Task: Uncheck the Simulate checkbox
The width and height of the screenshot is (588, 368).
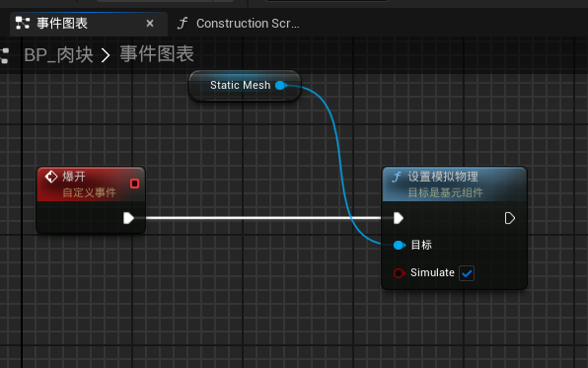Action: pyautogui.click(x=467, y=273)
